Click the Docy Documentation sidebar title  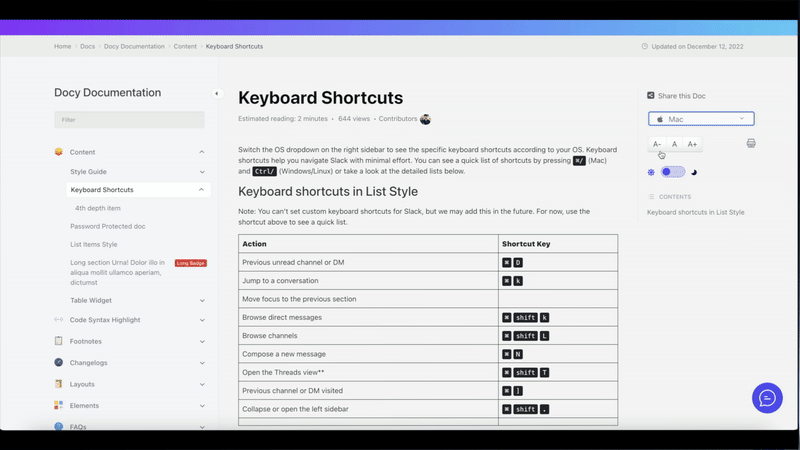[x=108, y=92]
